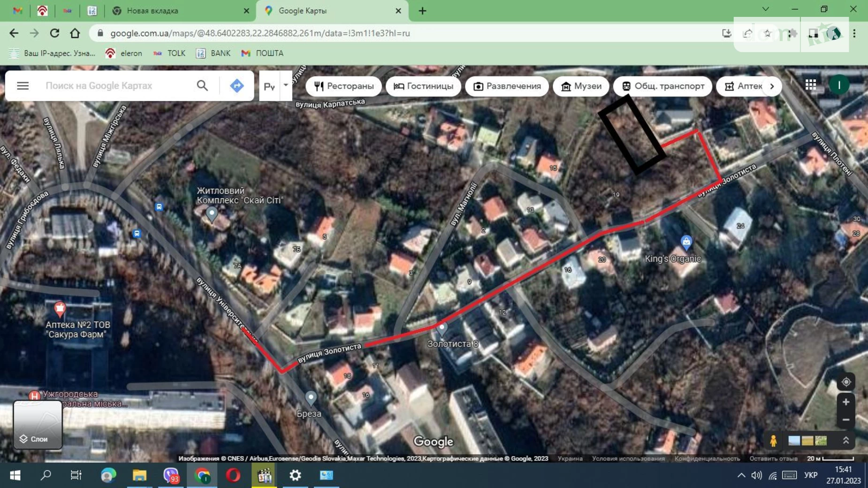Click the search magnifier in Maps
868x488 pixels.
tap(202, 86)
